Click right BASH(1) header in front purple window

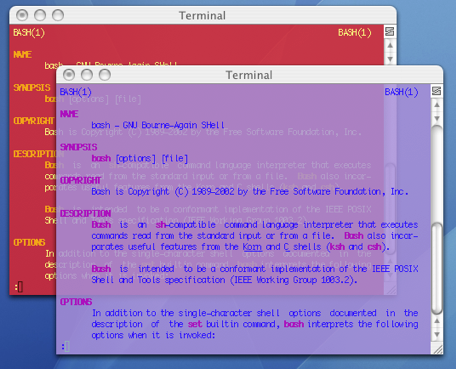point(401,92)
